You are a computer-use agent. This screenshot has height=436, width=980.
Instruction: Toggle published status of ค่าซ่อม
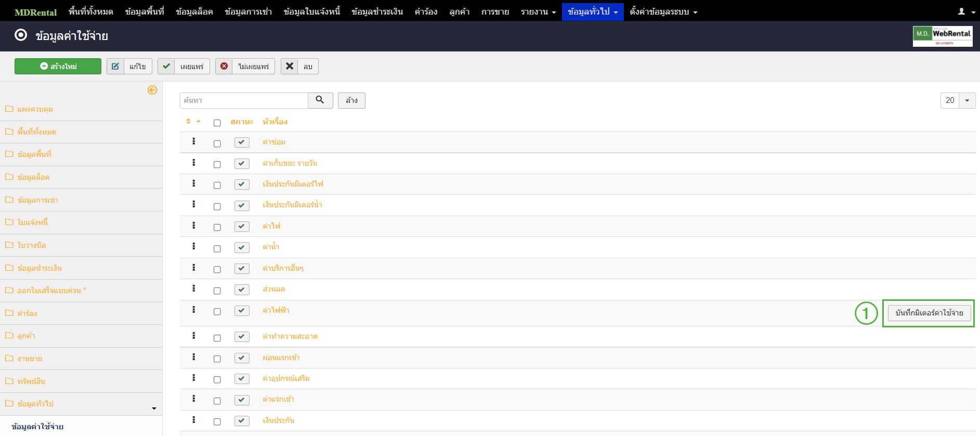click(242, 142)
